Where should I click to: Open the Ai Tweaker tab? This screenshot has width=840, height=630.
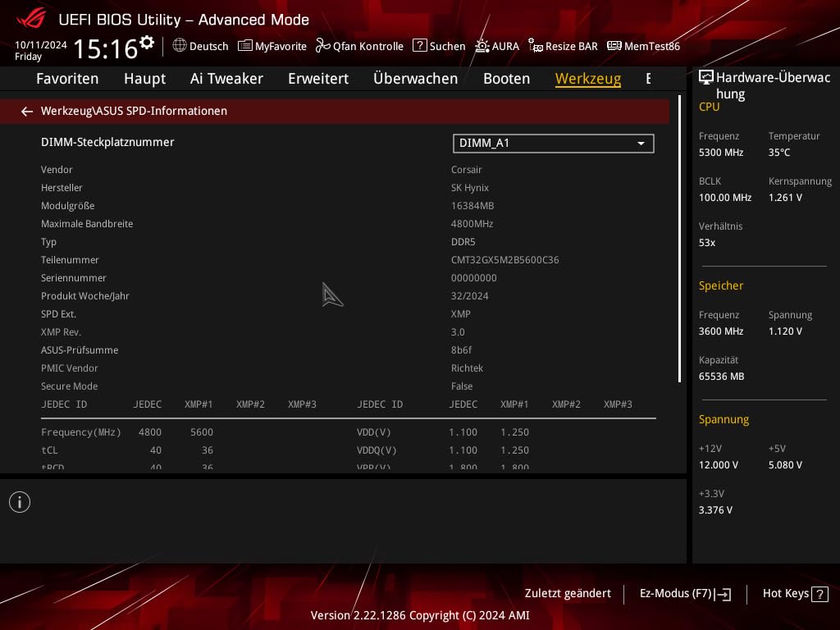click(226, 78)
